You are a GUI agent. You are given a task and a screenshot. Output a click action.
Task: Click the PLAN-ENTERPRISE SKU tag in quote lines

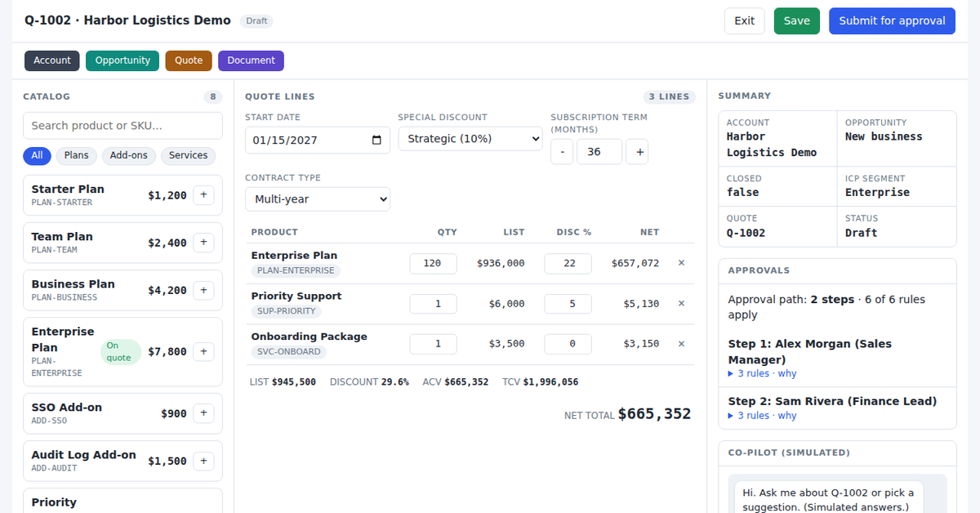[296, 270]
